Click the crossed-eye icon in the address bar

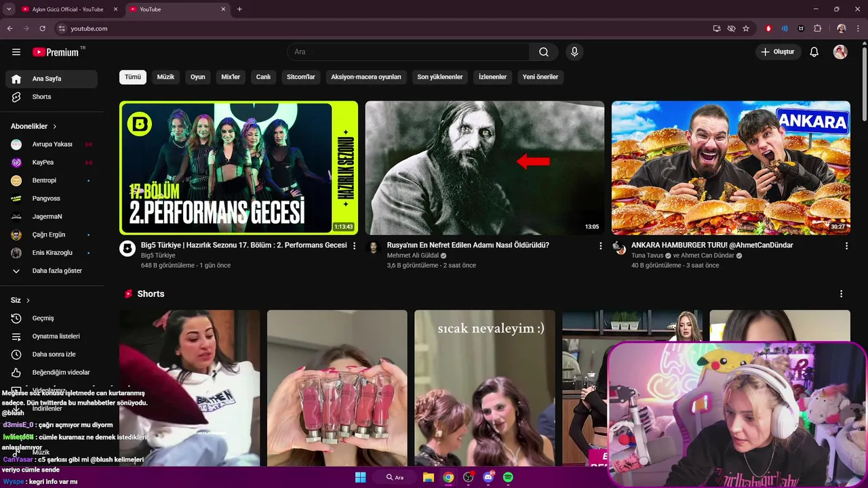(x=731, y=28)
